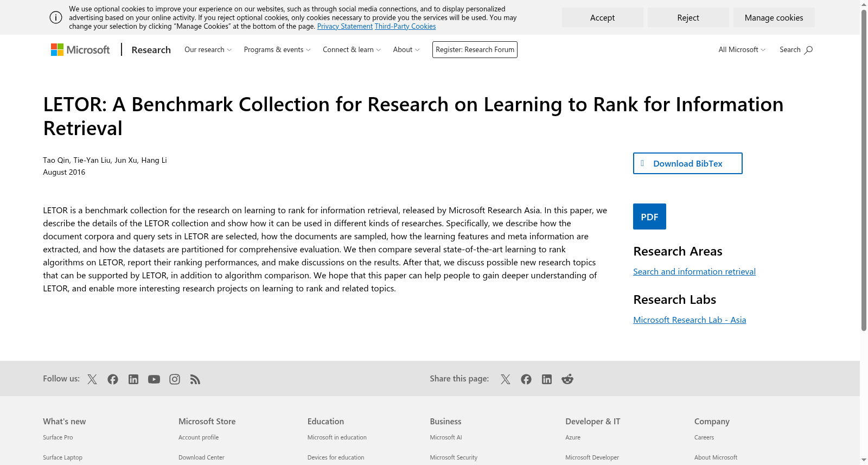
Task: Click the authors line 'Tao Qin, Tie-Yan Liu'
Action: pyautogui.click(x=105, y=160)
